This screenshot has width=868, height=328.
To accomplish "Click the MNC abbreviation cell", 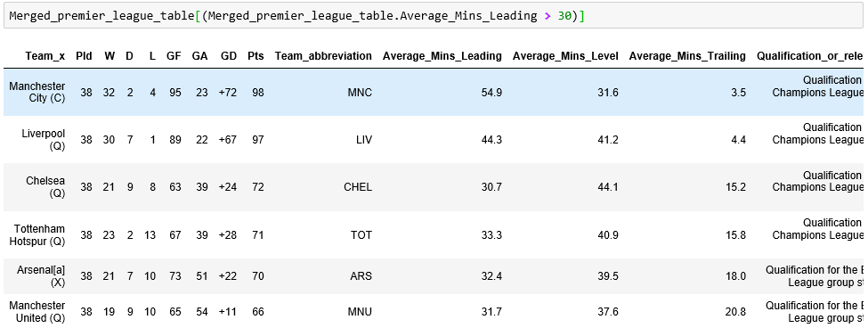I will [x=360, y=93].
